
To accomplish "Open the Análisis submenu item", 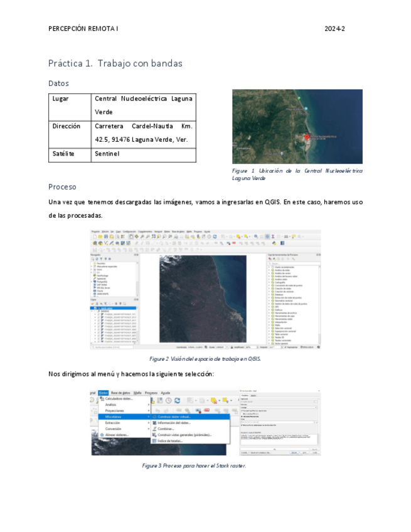I will coord(111,405).
